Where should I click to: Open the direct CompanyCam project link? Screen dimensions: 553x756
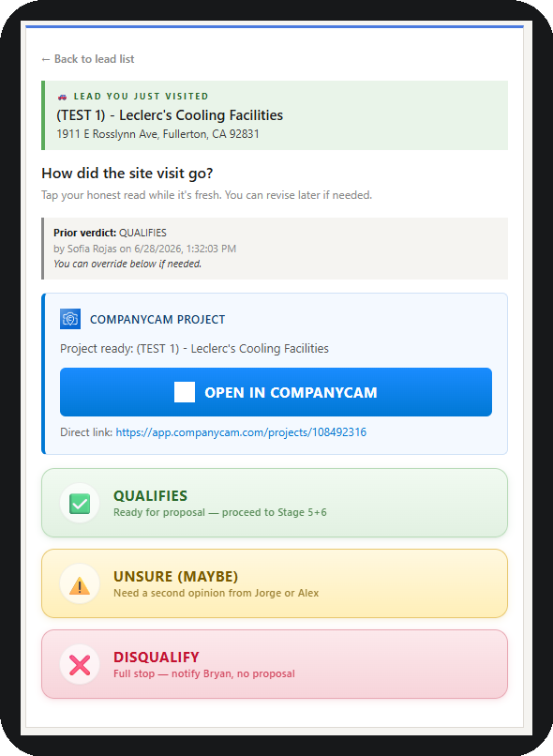(241, 432)
